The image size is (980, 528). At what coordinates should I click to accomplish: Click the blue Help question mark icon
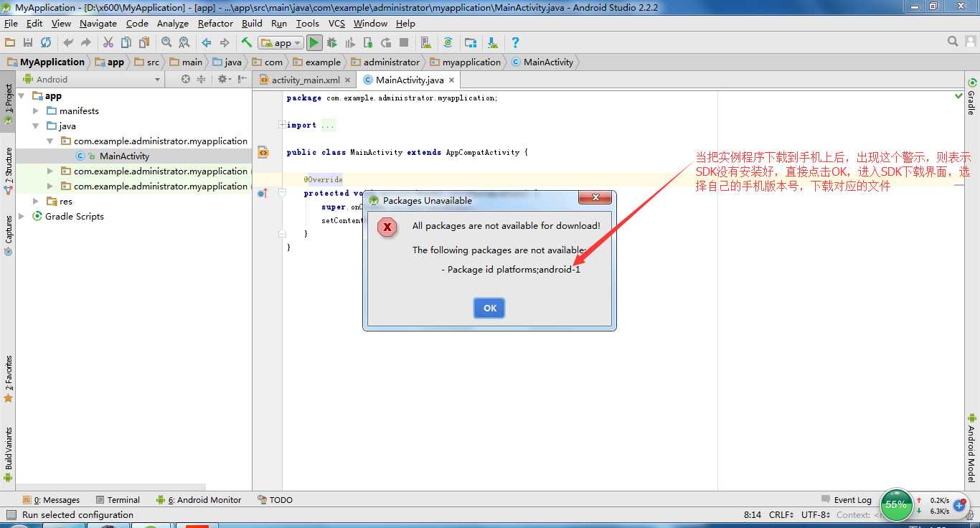pos(515,43)
